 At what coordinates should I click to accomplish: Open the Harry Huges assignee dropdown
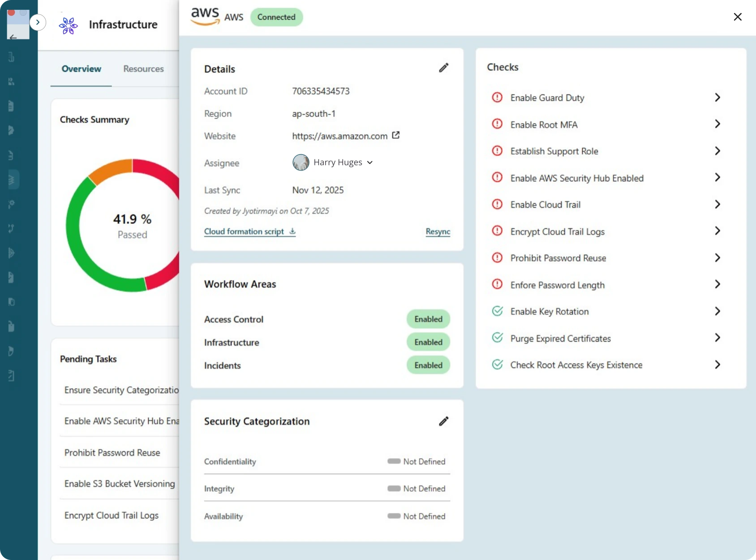(x=369, y=162)
